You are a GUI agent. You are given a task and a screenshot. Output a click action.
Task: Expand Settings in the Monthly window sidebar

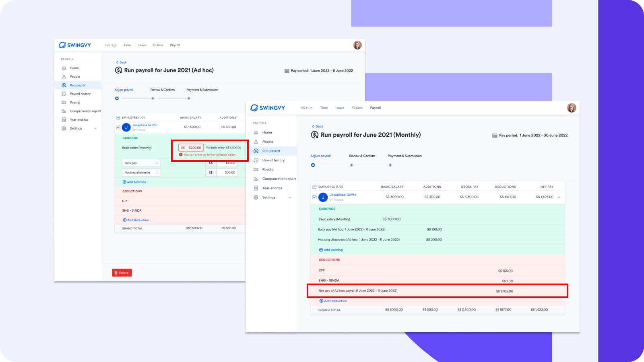pyautogui.click(x=289, y=197)
